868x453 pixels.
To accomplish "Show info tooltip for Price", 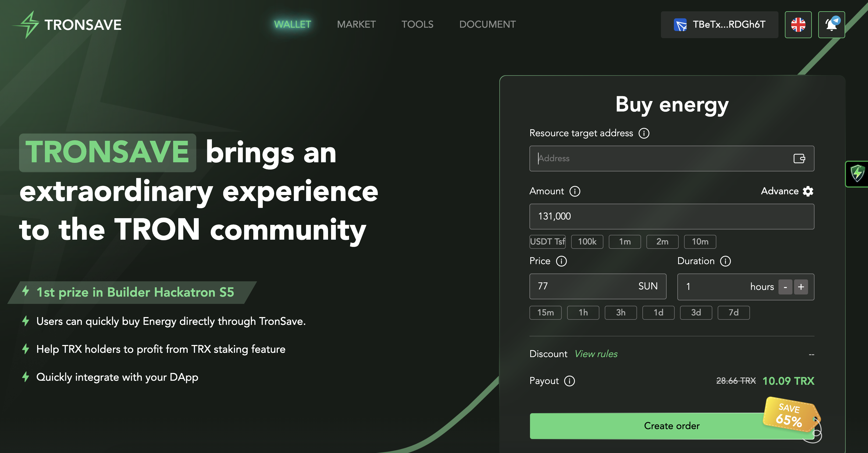I will pos(561,261).
